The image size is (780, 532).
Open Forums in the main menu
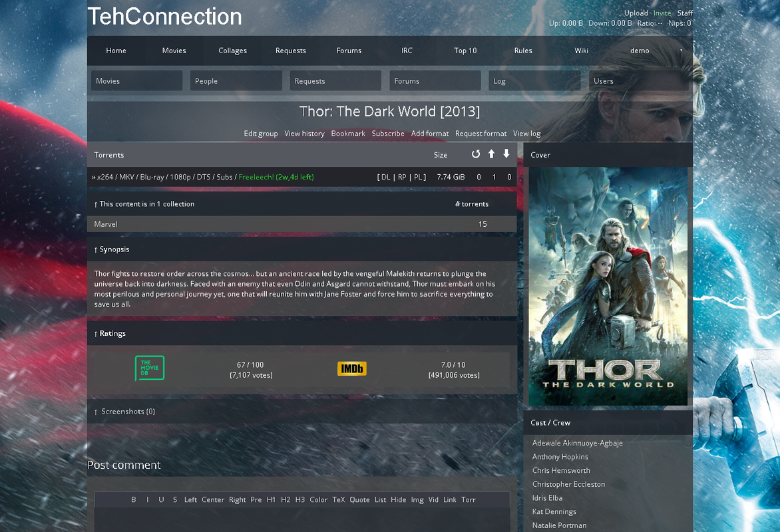[349, 51]
